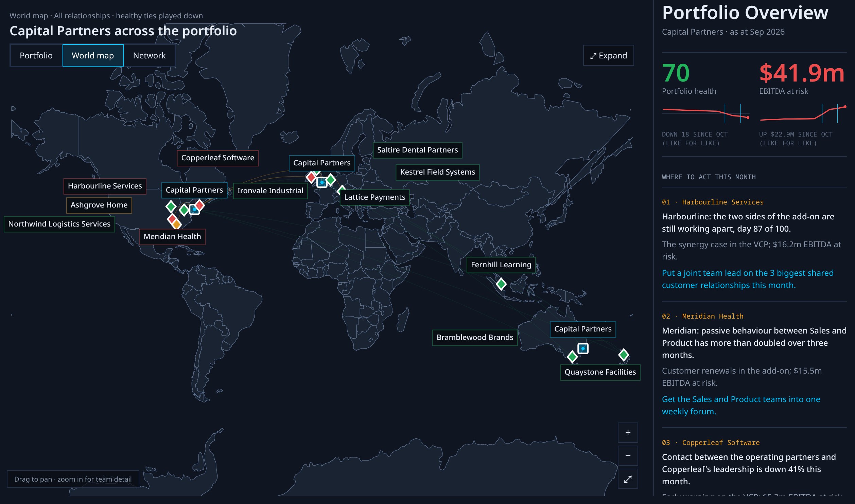Select the Kestrel Field Systems label
This screenshot has height=504, width=855.
437,172
